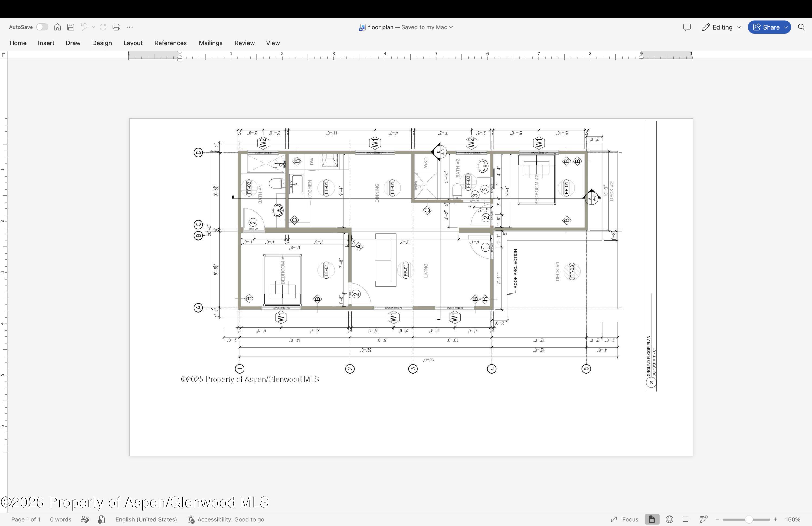Click the Share button
The image size is (812, 526).
point(769,27)
